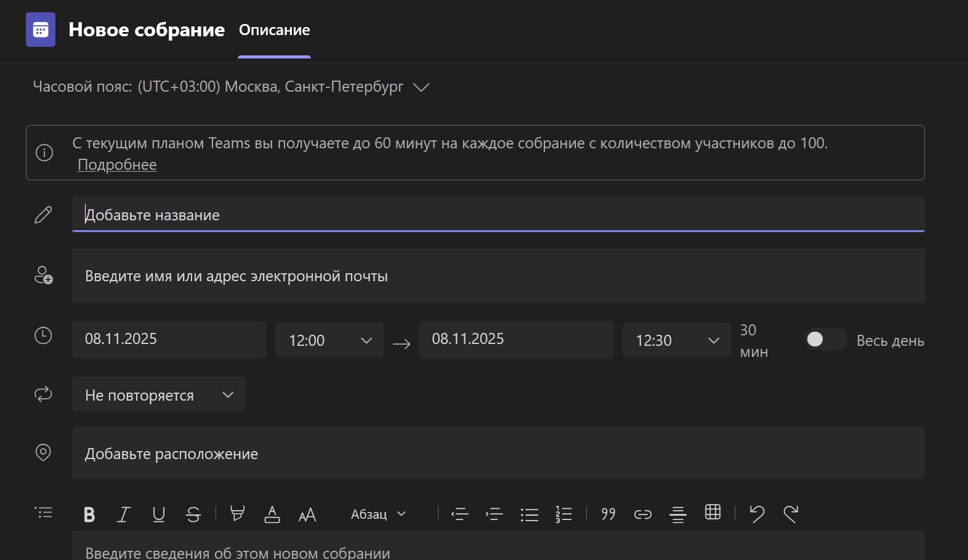Toggle italic formatting
Screen dimensions: 968x560
pos(124,514)
